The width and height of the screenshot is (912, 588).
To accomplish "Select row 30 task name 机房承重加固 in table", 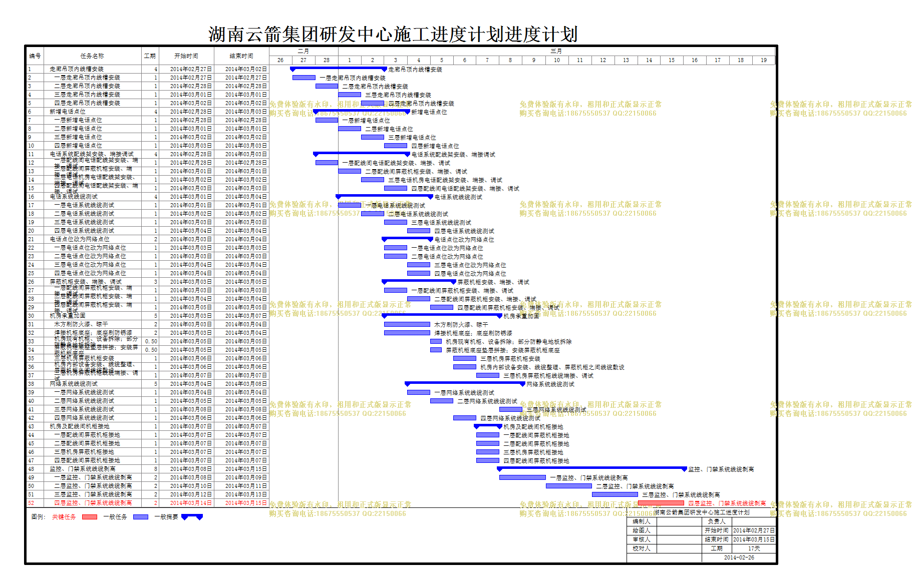I will coord(68,316).
